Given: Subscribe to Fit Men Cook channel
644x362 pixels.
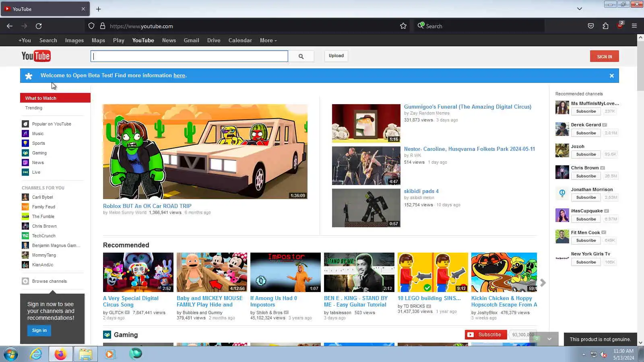Looking at the screenshot, I should pos(586,241).
